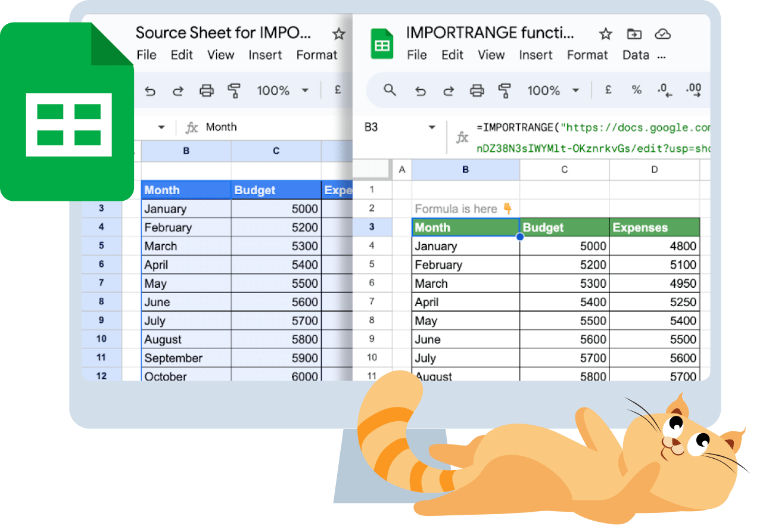Click Expenses value 5250 for April

pyautogui.click(x=655, y=302)
